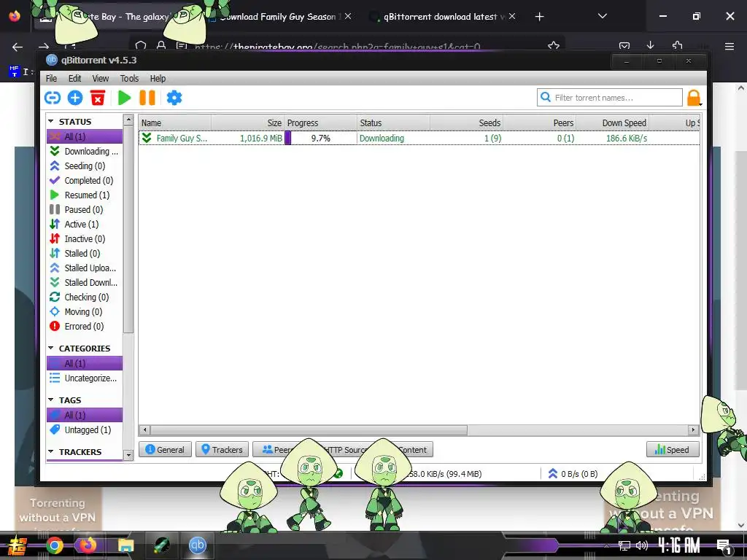Sort torrents by Peers column
The image size is (747, 560).
tap(539, 122)
